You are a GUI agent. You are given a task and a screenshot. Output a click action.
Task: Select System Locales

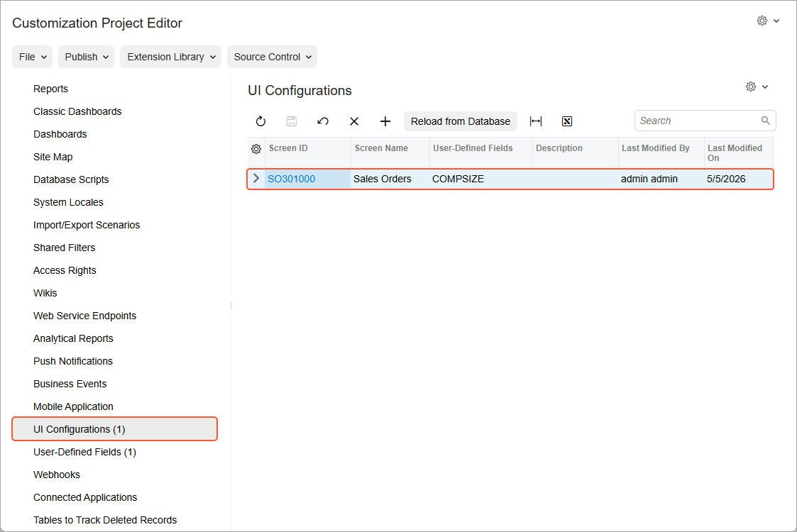[x=68, y=202]
